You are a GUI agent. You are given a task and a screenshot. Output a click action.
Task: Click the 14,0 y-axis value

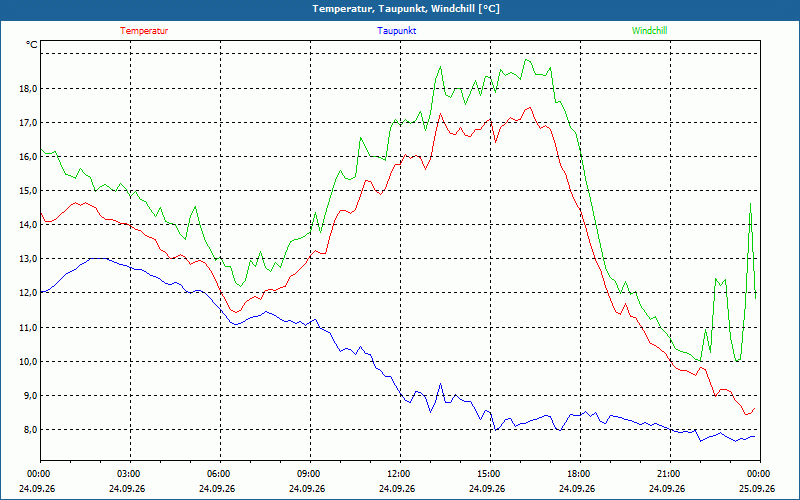tap(28, 224)
